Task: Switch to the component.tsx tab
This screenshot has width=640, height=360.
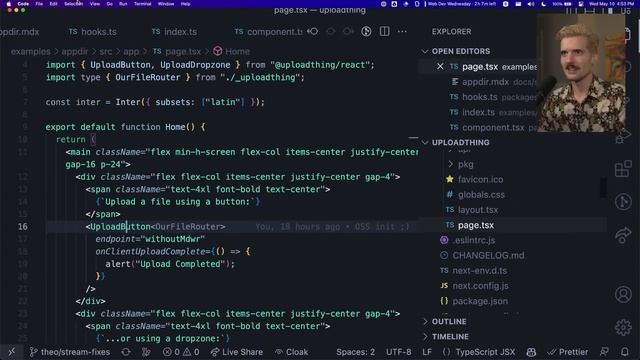Action: [268, 32]
